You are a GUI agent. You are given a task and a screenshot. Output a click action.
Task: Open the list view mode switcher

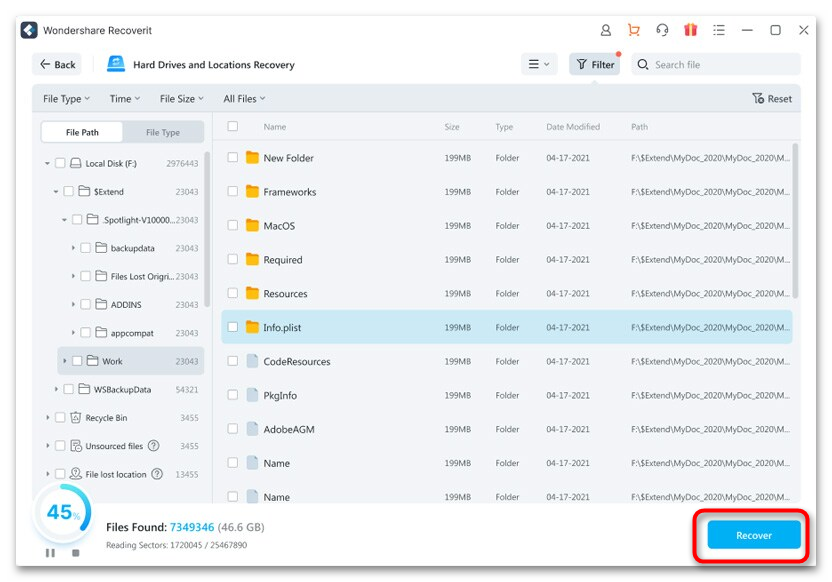tap(537, 64)
